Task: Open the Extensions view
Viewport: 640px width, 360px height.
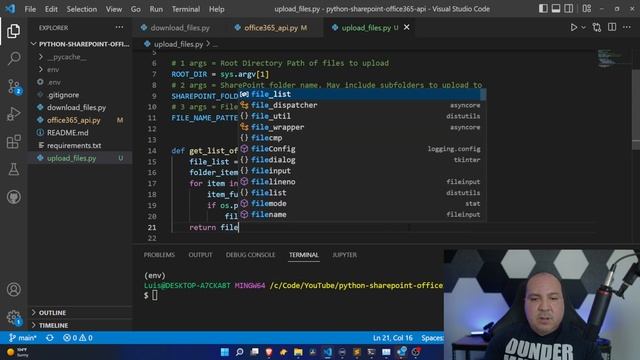Action: tap(13, 142)
